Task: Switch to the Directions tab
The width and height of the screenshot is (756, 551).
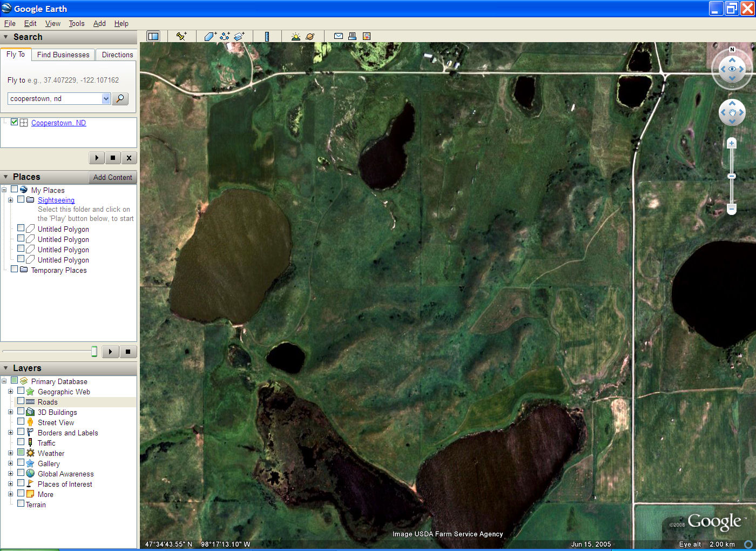Action: [117, 55]
